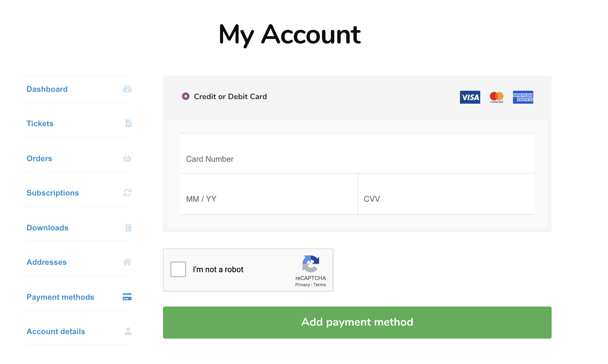Click the Dashboard chart icon
Screen dimensions: 608x364
click(127, 89)
